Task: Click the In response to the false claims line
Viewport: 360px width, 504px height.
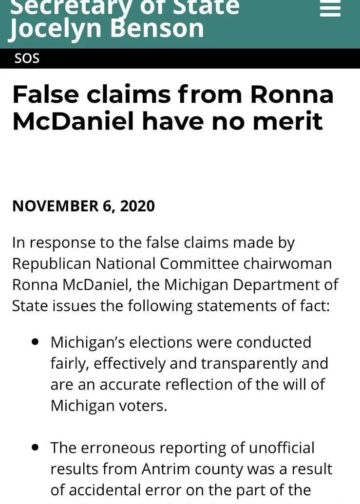Action: 153,243
